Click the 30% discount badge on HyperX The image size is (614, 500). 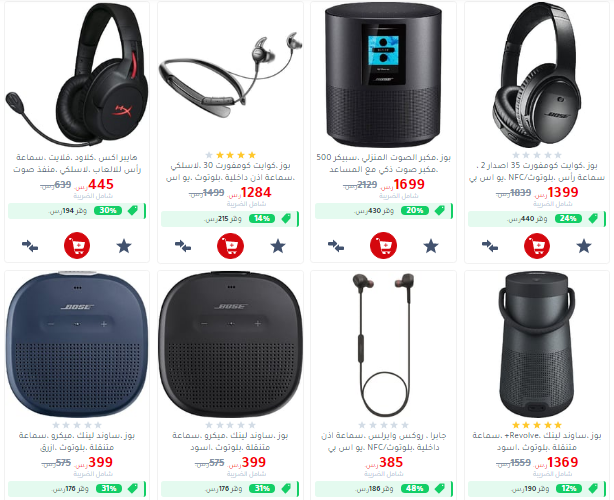[x=108, y=211]
